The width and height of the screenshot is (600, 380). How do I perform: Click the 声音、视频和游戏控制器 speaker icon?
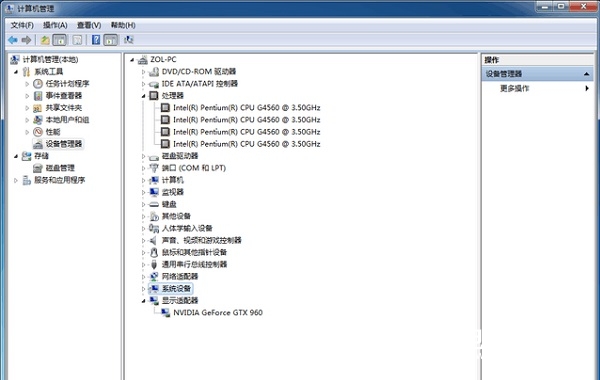coord(153,240)
